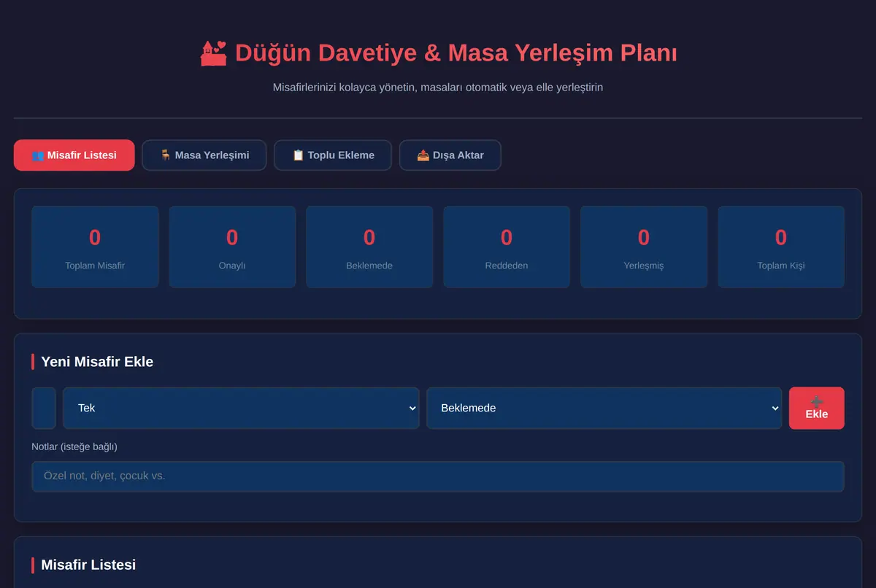Image resolution: width=876 pixels, height=588 pixels.
Task: Click the Ekle add guest button
Action: [x=816, y=408]
